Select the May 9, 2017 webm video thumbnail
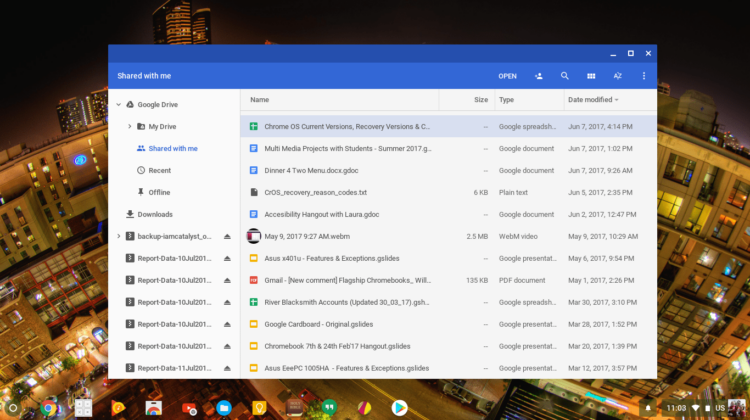 click(254, 236)
